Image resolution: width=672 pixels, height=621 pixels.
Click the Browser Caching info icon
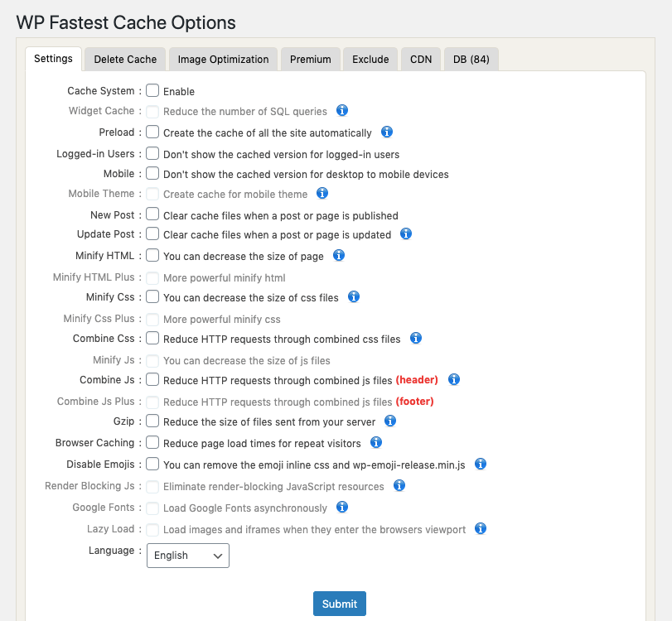coord(375,441)
